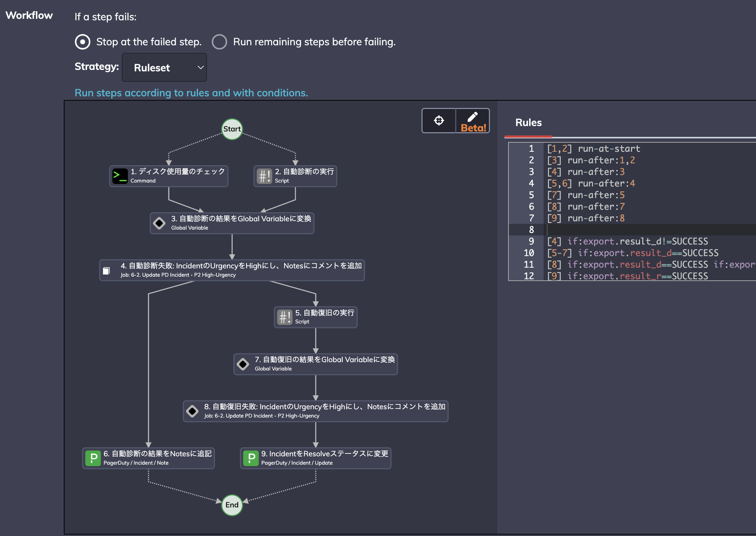Click PagerDuty icon on step 9
The image size is (756, 536).
pyautogui.click(x=251, y=458)
